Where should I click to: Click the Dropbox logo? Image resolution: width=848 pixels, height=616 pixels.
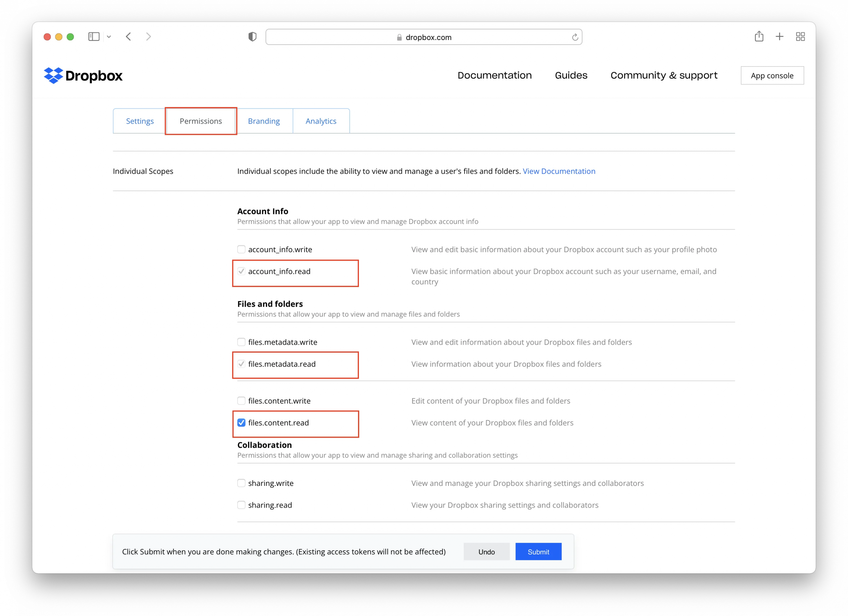point(83,76)
